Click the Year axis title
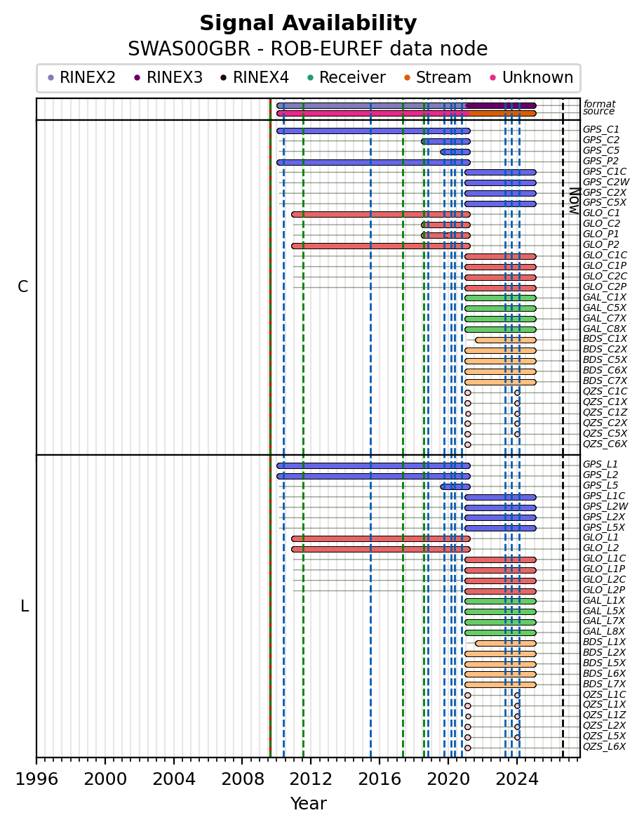The image size is (644, 827). pyautogui.click(x=308, y=803)
